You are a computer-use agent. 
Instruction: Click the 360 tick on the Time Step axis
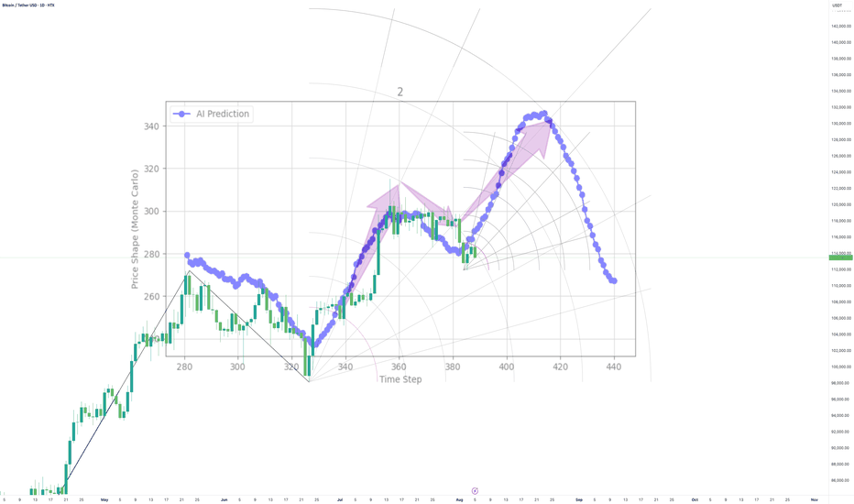click(x=399, y=367)
